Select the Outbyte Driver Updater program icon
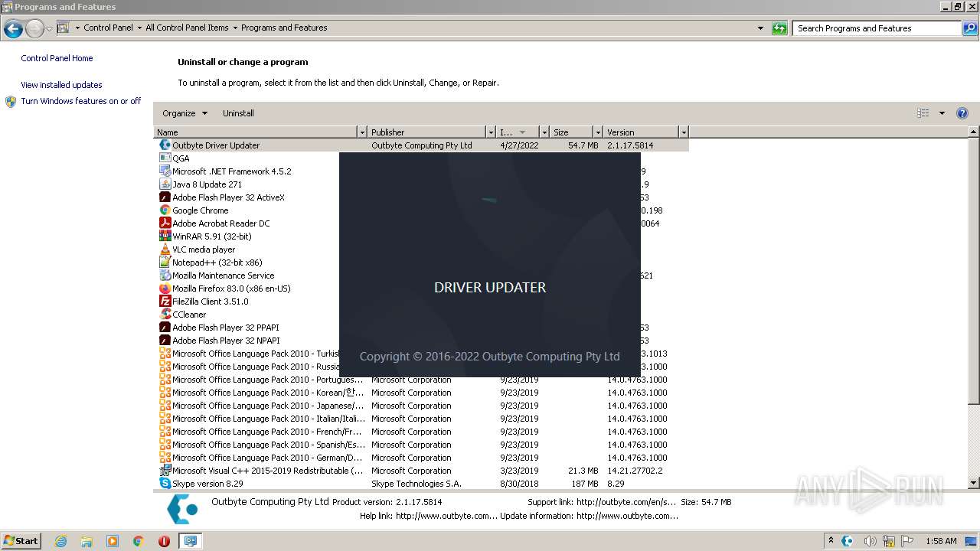This screenshot has width=980, height=551. [x=165, y=145]
